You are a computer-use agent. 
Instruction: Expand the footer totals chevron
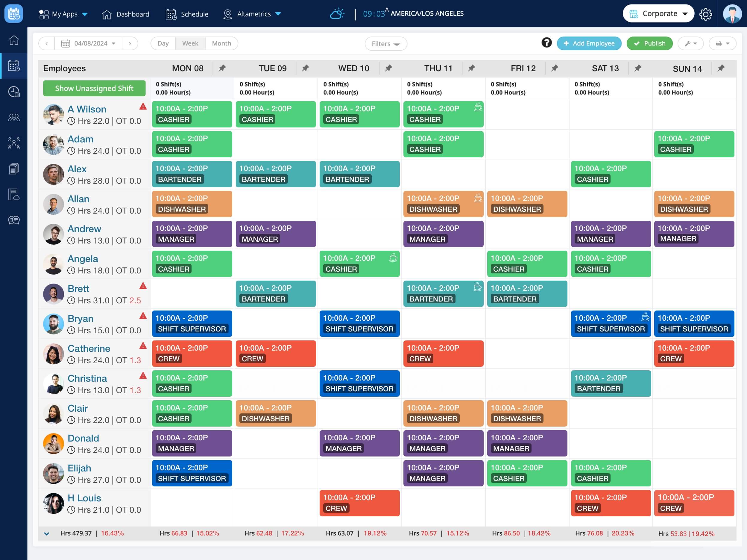coord(47,534)
